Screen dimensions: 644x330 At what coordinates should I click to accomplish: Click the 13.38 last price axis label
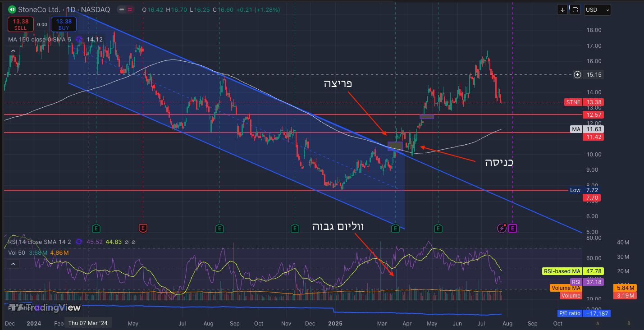[593, 102]
